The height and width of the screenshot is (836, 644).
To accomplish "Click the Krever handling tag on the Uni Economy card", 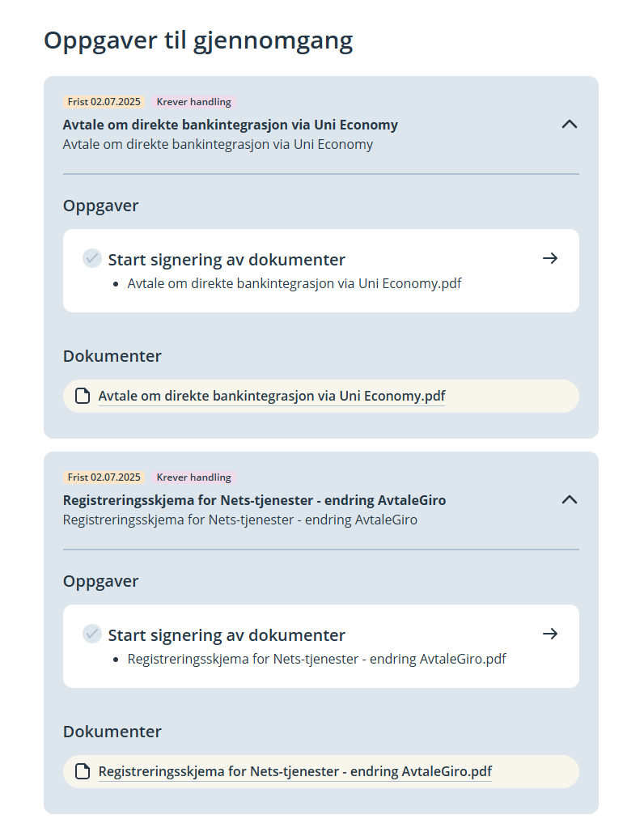I will tap(194, 102).
